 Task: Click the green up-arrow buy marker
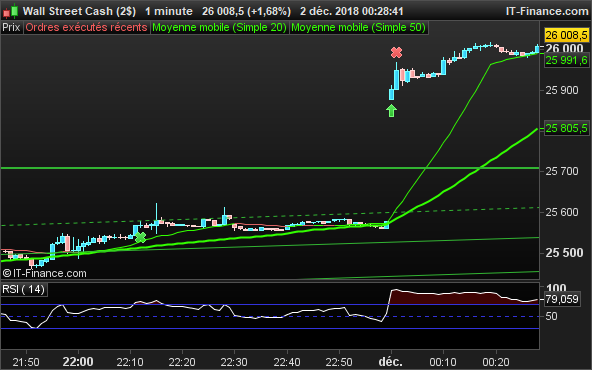392,111
